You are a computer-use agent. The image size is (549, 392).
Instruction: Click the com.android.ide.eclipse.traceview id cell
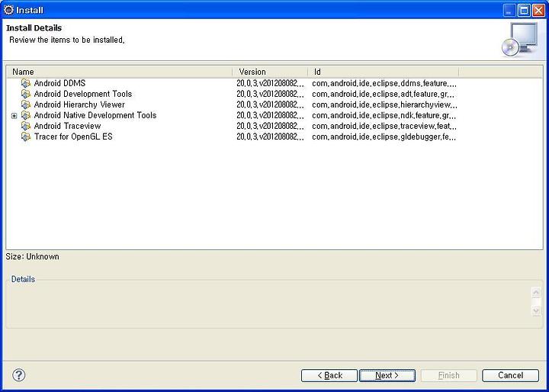pyautogui.click(x=384, y=126)
